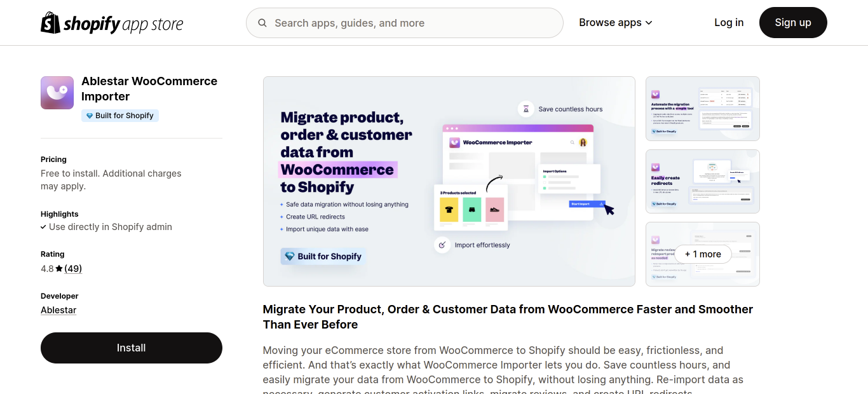Click the search magnifying glass icon
This screenshot has width=868, height=394.
tap(262, 22)
